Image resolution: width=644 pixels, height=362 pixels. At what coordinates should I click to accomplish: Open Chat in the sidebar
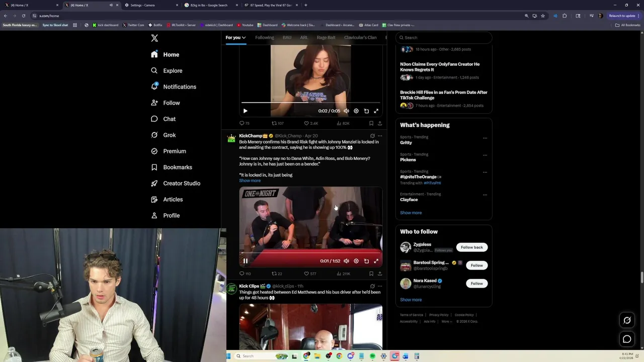(x=163, y=119)
